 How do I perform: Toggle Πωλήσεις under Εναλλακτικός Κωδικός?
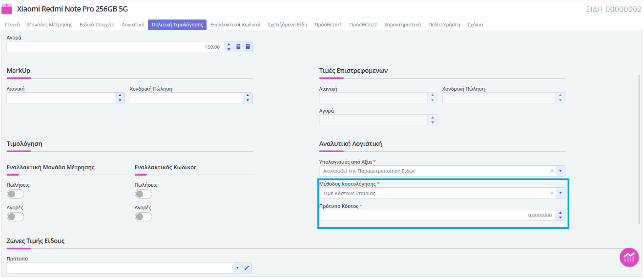tap(143, 194)
